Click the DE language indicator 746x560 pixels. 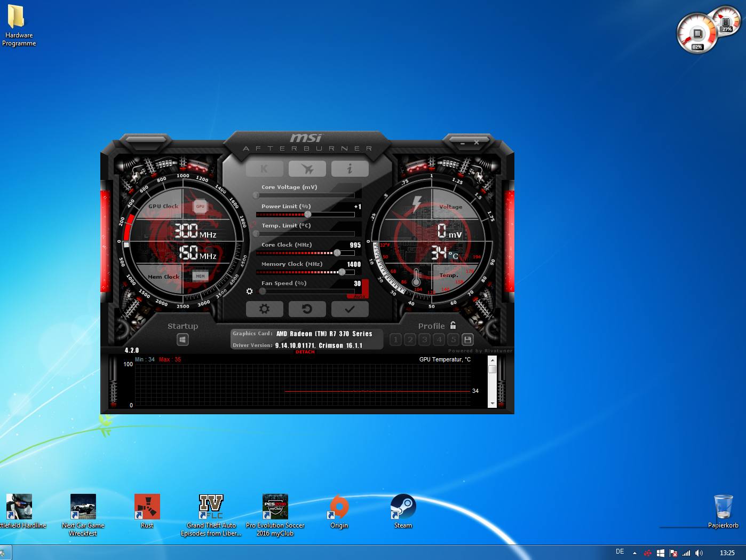[620, 551]
